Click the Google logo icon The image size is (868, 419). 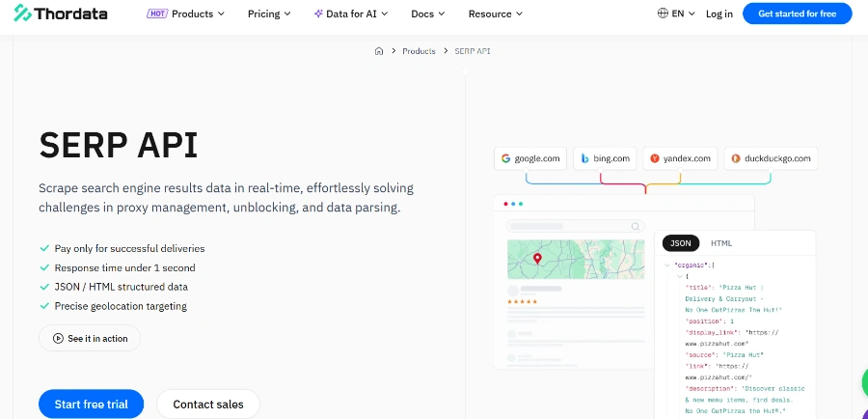click(x=505, y=158)
